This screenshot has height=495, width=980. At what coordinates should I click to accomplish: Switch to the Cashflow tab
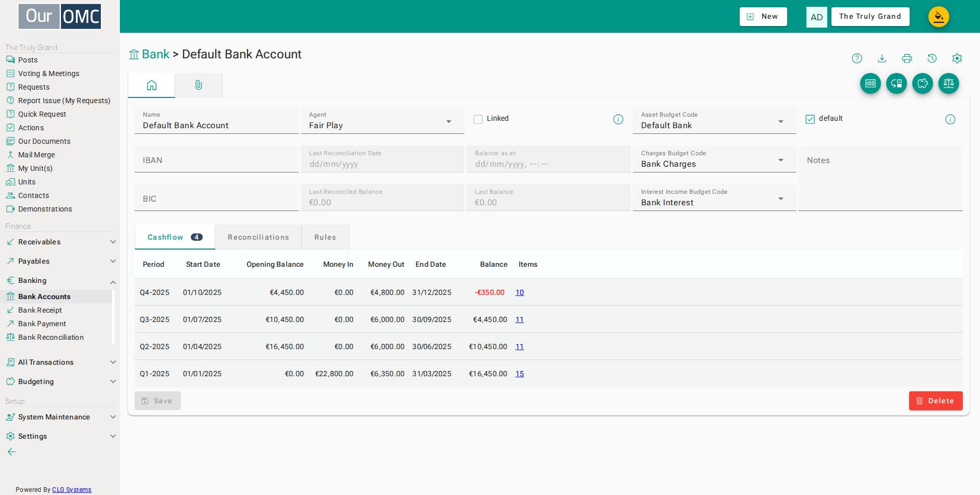click(175, 237)
